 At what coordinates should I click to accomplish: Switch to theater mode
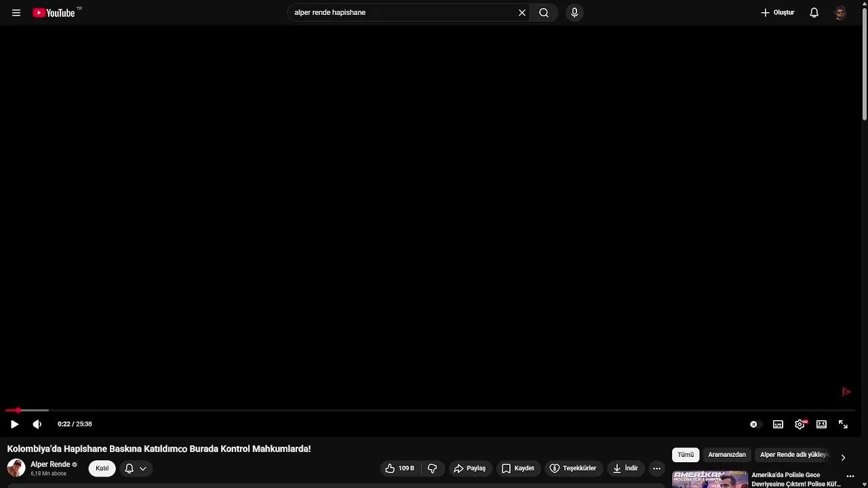pyautogui.click(x=822, y=424)
